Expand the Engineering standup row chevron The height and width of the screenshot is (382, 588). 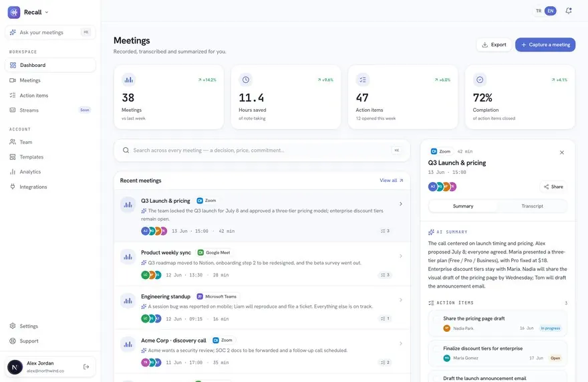401,300
